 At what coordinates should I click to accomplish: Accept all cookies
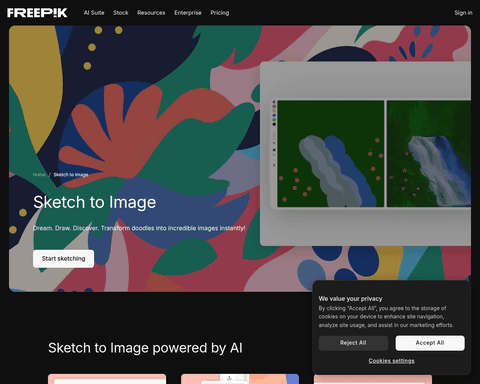pos(430,343)
